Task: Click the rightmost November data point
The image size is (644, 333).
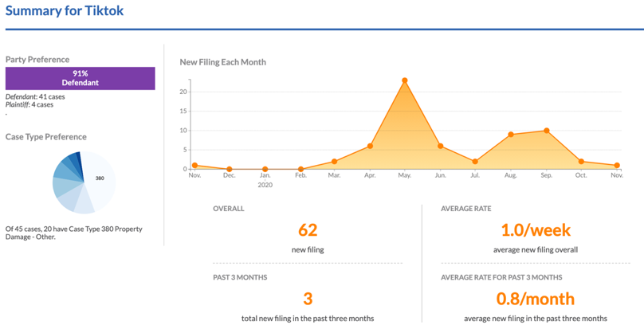Action: [x=617, y=166]
